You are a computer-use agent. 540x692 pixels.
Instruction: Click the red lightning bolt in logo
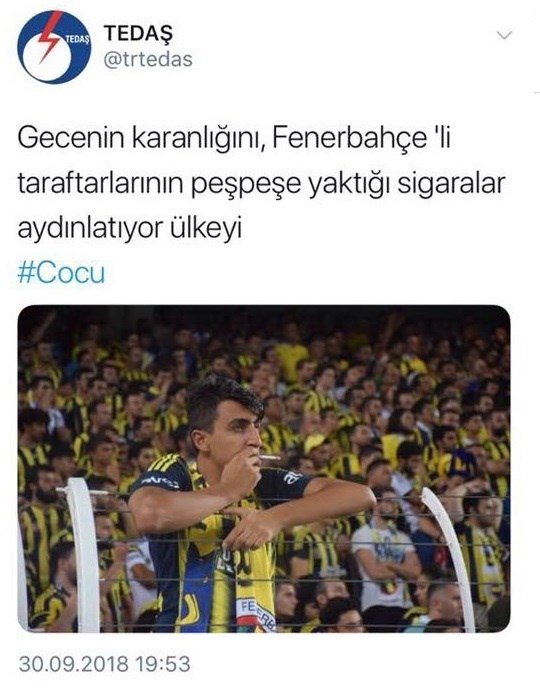[x=50, y=36]
